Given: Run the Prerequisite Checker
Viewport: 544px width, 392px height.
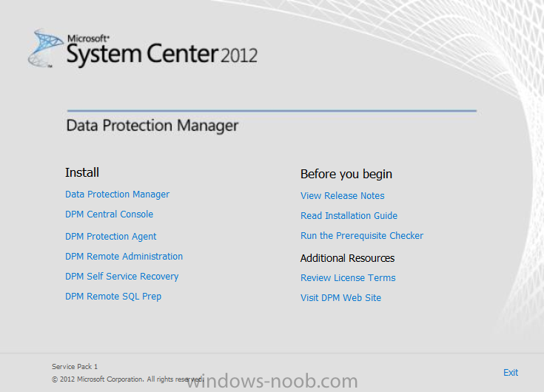Looking at the screenshot, I should [362, 236].
